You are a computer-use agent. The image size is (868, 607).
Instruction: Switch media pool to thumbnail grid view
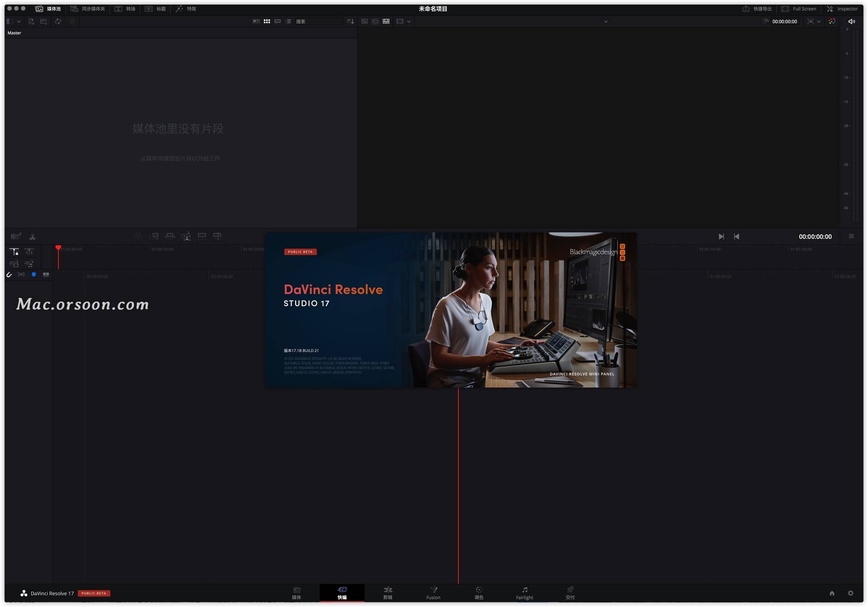pyautogui.click(x=267, y=21)
